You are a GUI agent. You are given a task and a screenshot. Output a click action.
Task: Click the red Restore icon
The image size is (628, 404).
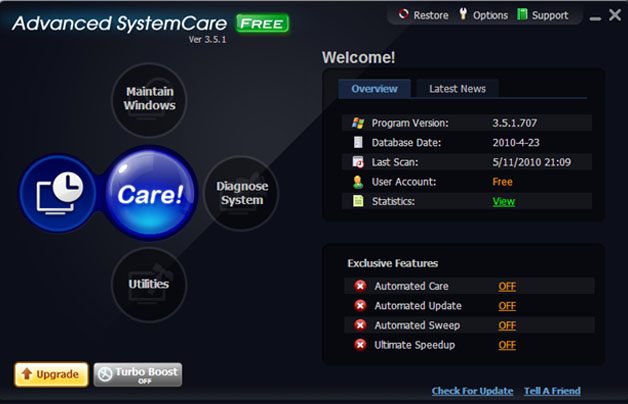click(x=404, y=14)
